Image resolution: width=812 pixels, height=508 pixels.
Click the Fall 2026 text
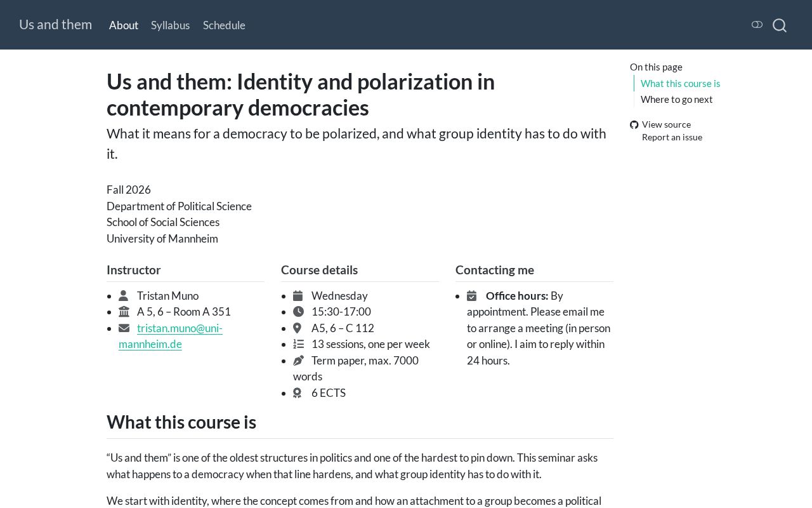tap(129, 190)
